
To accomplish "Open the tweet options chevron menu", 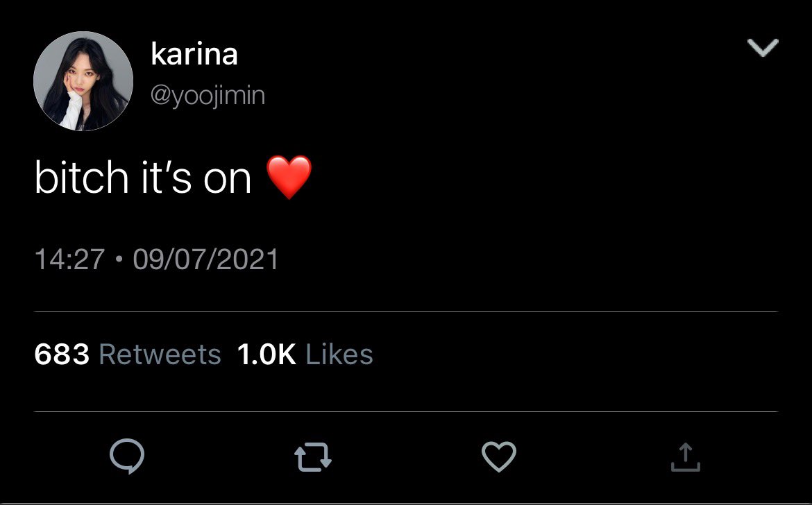I will tap(763, 48).
